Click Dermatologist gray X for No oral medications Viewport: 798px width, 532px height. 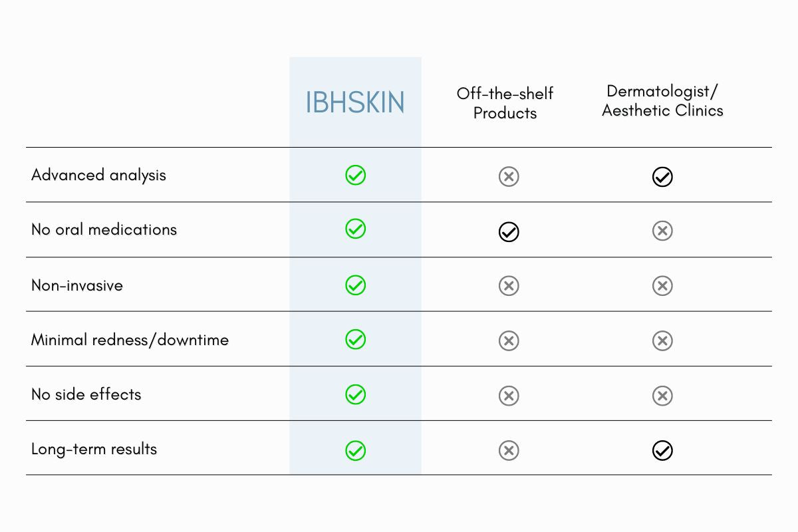[x=662, y=231]
